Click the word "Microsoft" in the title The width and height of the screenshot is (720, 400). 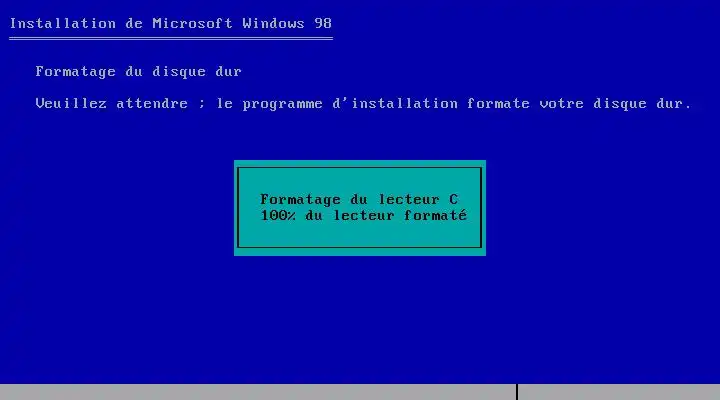point(193,23)
